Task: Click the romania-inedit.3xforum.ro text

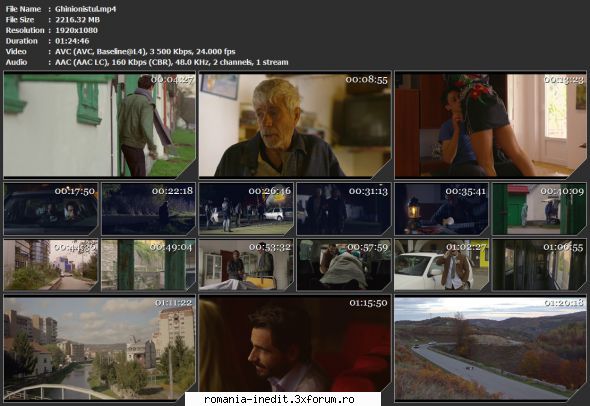Action: [x=279, y=399]
